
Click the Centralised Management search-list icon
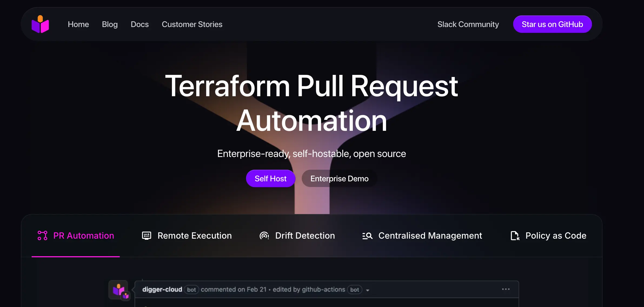pos(367,236)
